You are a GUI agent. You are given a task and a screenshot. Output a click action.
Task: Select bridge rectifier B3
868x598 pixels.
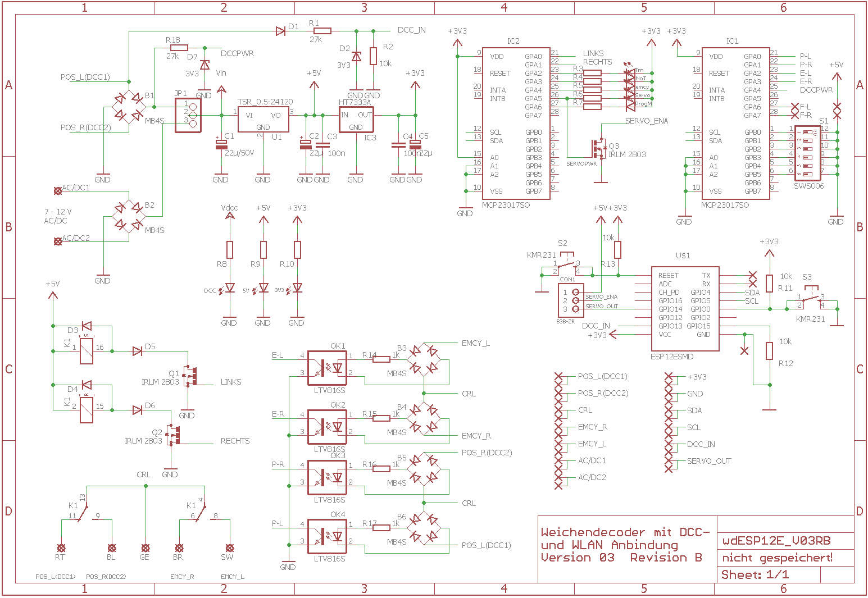(424, 359)
